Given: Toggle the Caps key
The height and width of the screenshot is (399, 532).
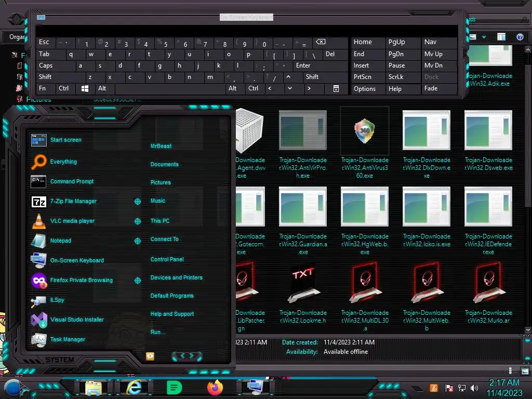Looking at the screenshot, I should pos(55,65).
